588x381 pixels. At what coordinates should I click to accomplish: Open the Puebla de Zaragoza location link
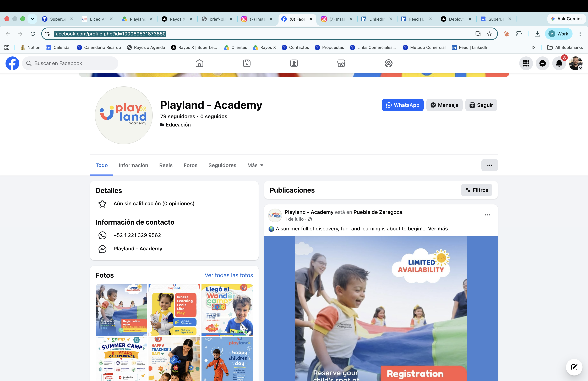[378, 212]
